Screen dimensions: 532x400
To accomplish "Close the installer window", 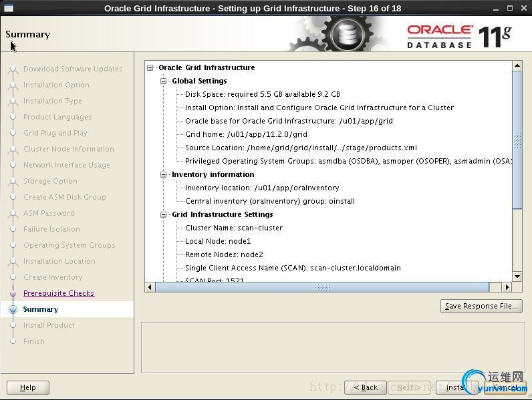I will (x=523, y=8).
